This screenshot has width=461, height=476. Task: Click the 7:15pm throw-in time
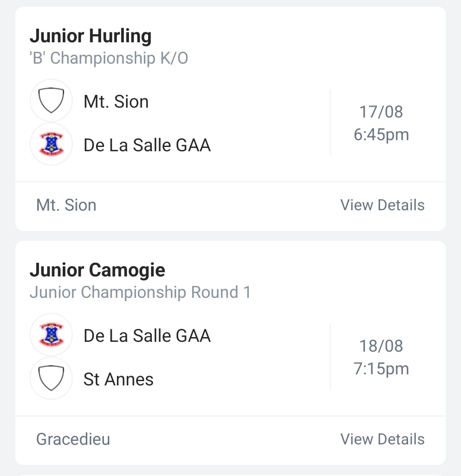click(381, 368)
